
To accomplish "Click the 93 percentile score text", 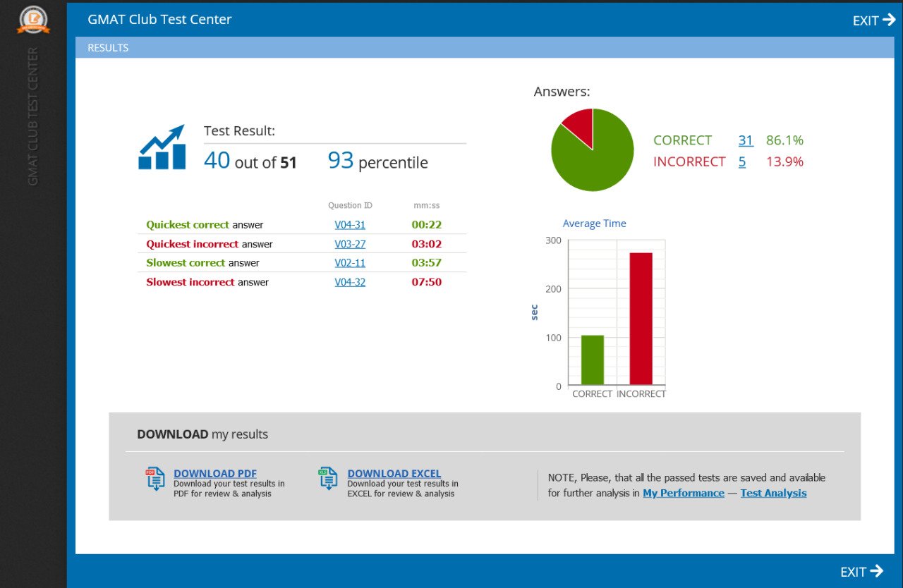I will pyautogui.click(x=377, y=161).
